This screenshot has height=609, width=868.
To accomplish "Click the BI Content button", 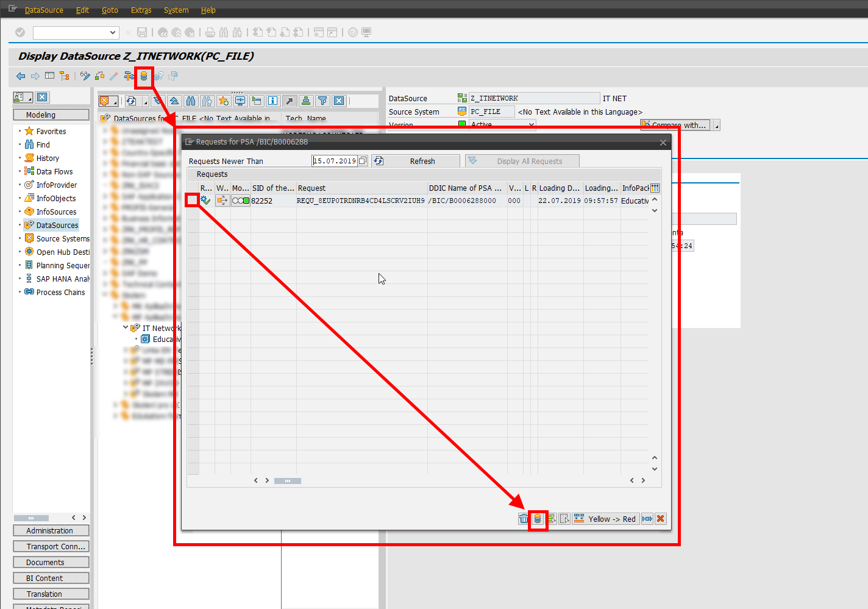I will click(x=51, y=578).
